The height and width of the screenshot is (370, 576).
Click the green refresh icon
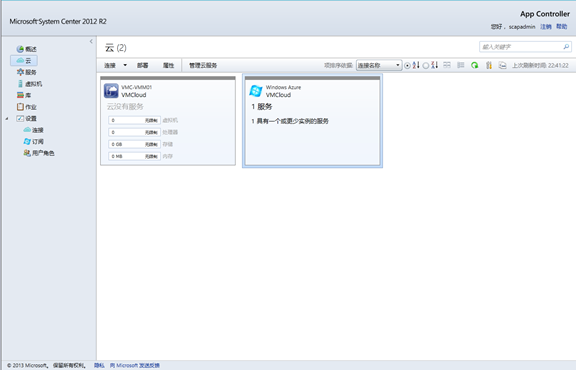pyautogui.click(x=475, y=65)
